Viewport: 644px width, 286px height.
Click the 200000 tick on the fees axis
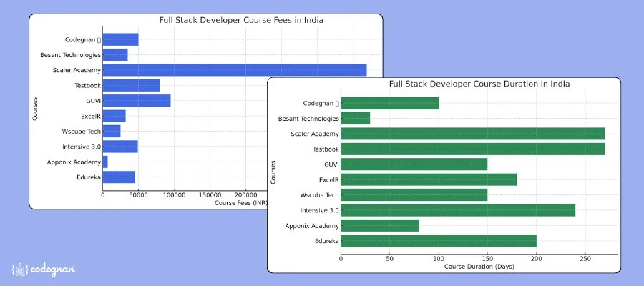pyautogui.click(x=245, y=195)
